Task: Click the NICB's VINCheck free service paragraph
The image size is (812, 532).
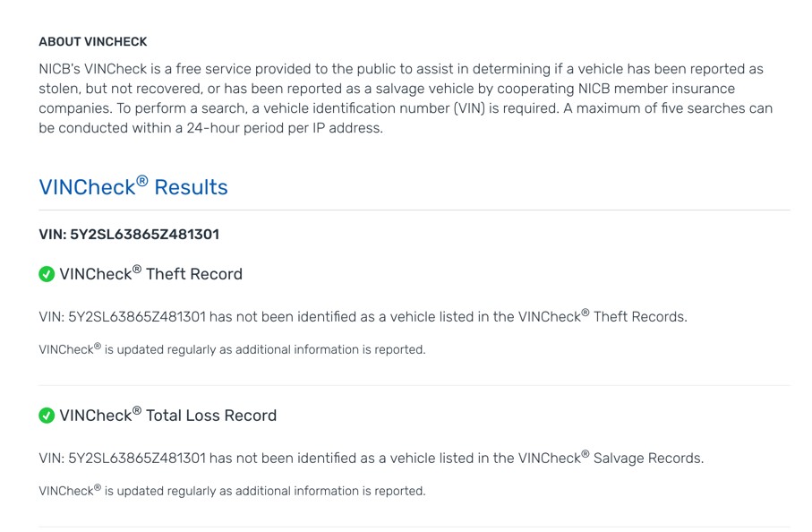Action: coord(406,99)
